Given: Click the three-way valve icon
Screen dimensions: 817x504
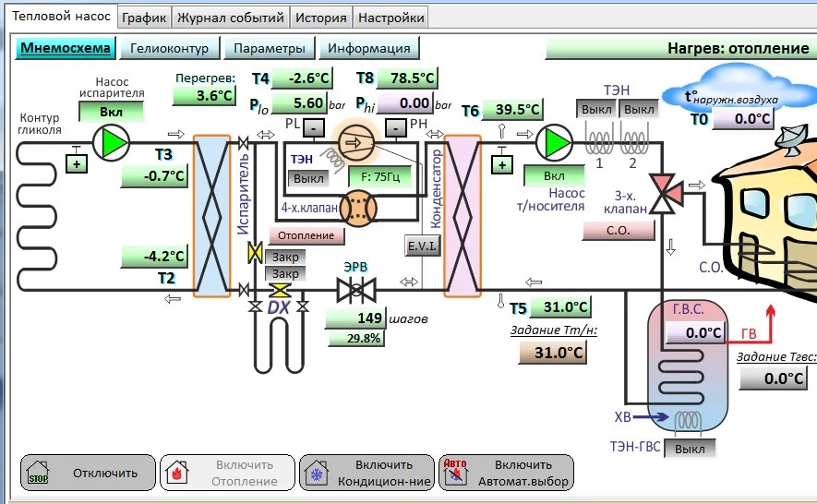Looking at the screenshot, I should [665, 194].
